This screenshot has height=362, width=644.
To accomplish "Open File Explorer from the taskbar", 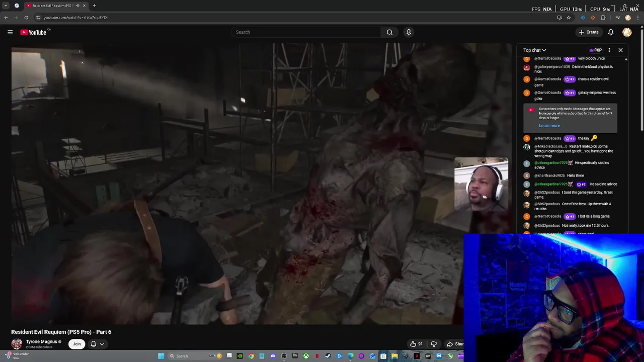I will [394, 356].
